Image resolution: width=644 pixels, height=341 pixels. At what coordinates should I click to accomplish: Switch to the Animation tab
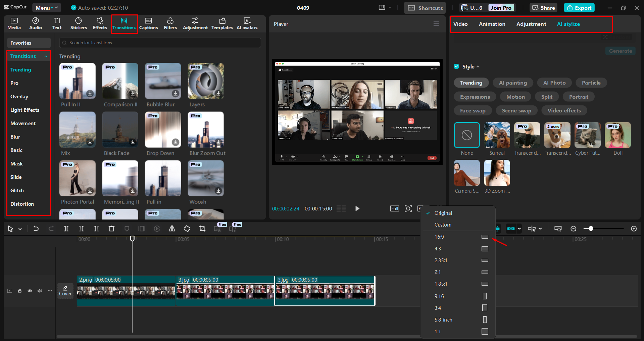(492, 24)
